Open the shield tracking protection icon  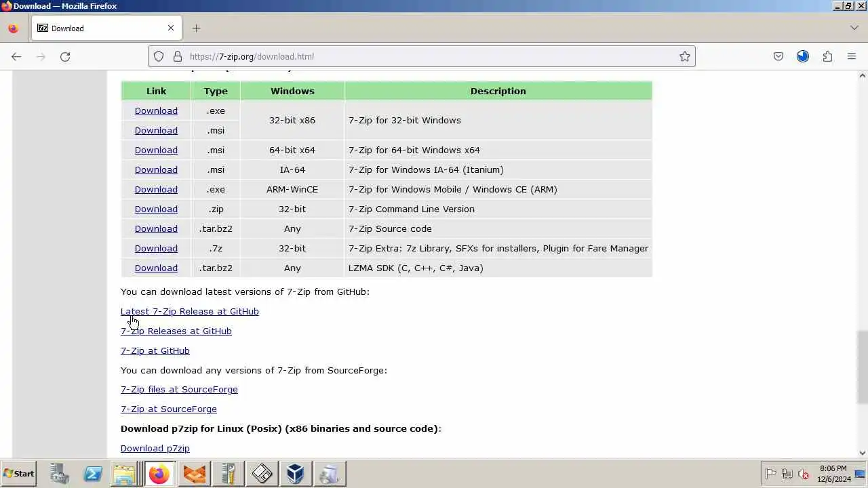coord(159,57)
